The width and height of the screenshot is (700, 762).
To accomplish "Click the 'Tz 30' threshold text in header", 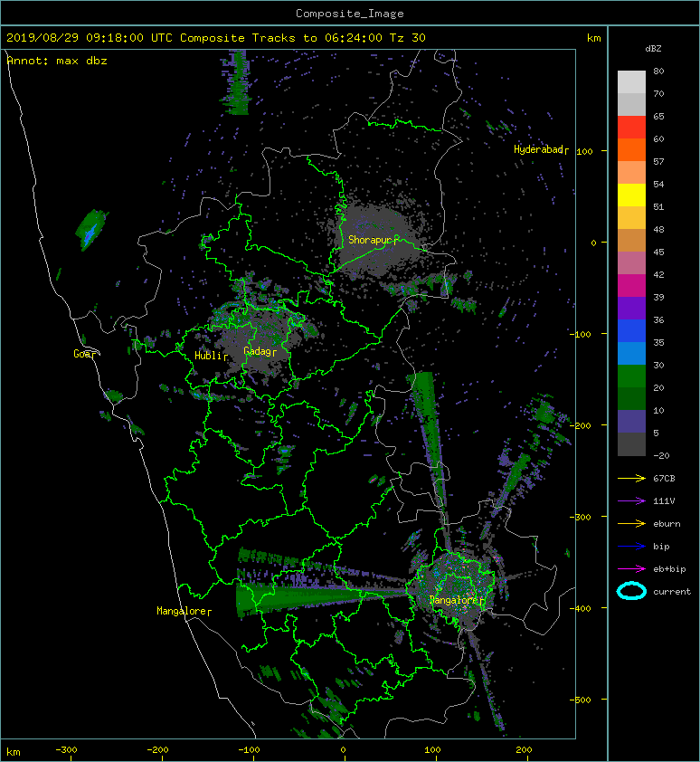I will (407, 38).
